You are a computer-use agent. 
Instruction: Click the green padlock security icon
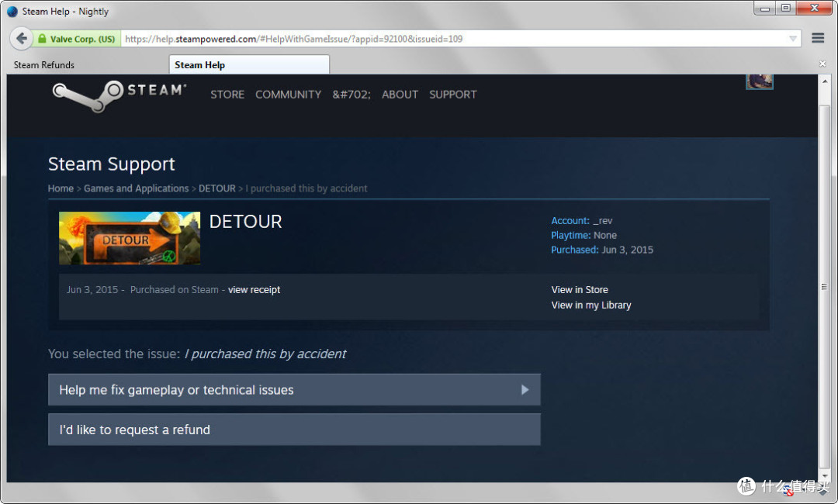[x=42, y=39]
